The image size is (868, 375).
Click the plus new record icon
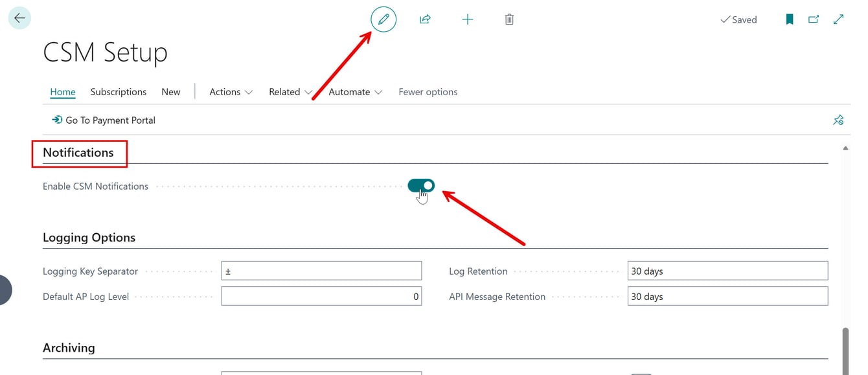(x=468, y=19)
